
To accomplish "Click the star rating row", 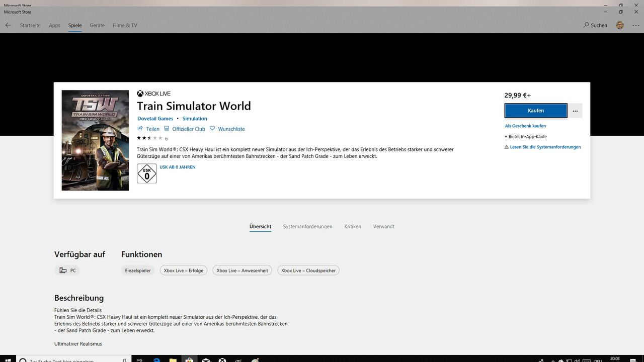I will point(149,138).
